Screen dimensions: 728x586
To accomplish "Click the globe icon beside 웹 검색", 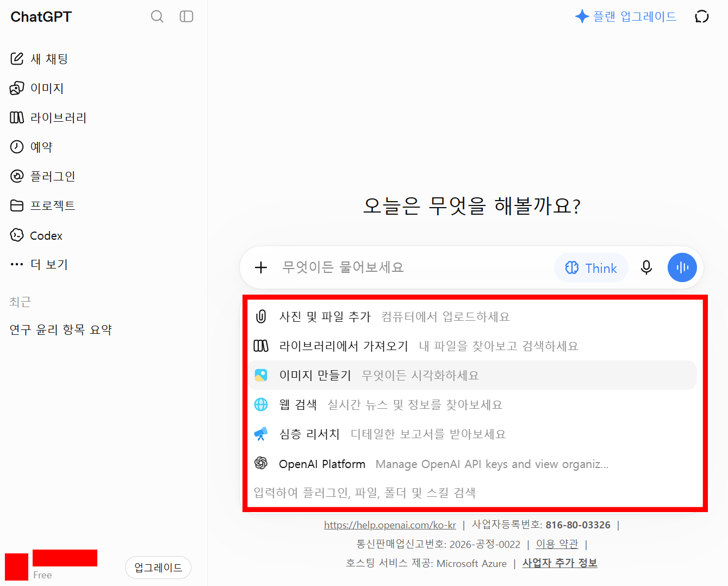I will pos(261,404).
